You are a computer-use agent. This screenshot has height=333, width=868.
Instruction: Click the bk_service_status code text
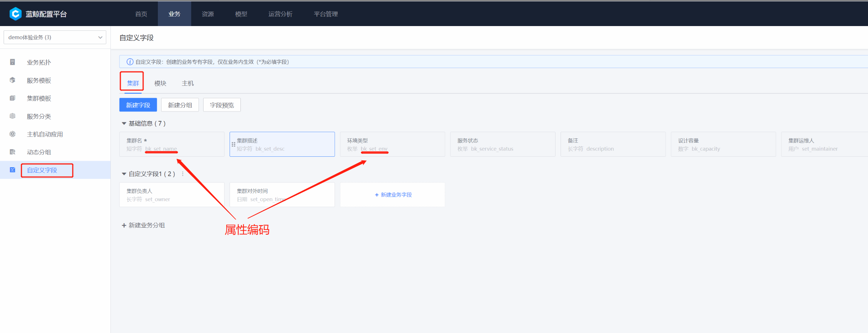(x=492, y=149)
